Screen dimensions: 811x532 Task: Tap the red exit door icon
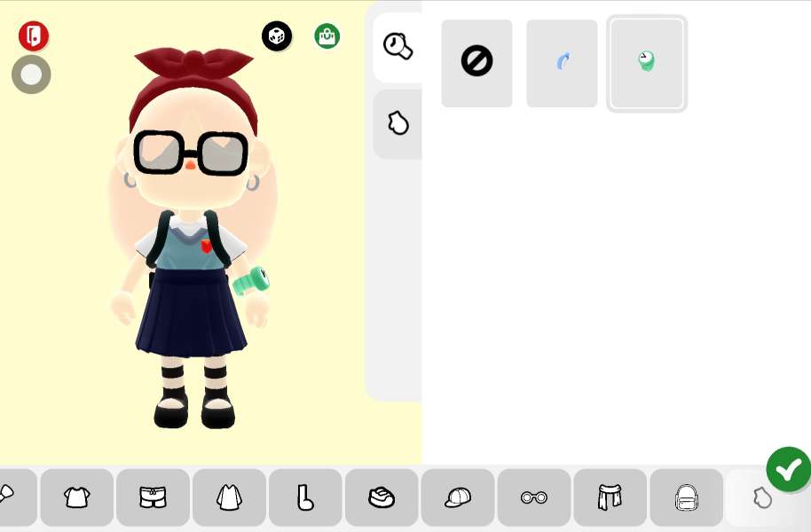[34, 35]
